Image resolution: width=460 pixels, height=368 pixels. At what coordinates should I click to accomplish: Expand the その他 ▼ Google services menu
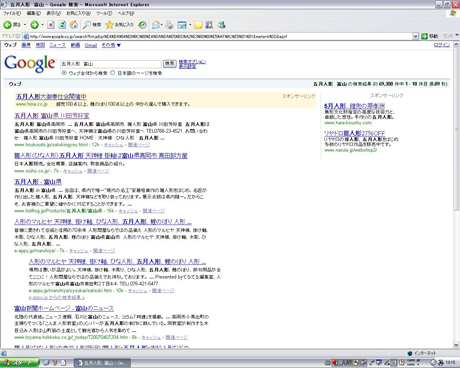click(111, 45)
